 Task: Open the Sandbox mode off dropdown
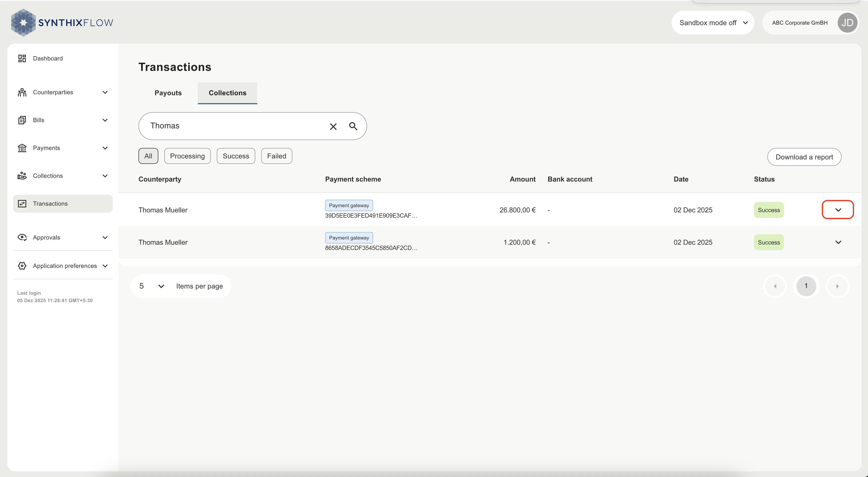(713, 23)
